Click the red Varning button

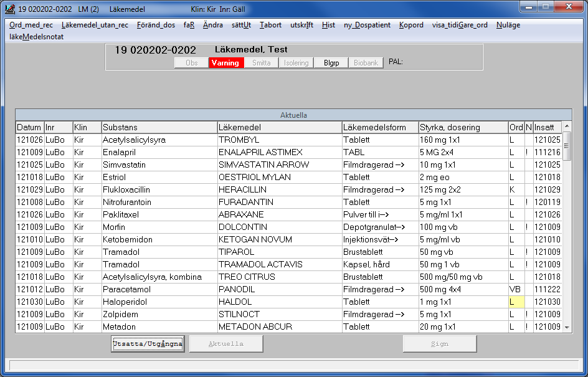point(226,63)
